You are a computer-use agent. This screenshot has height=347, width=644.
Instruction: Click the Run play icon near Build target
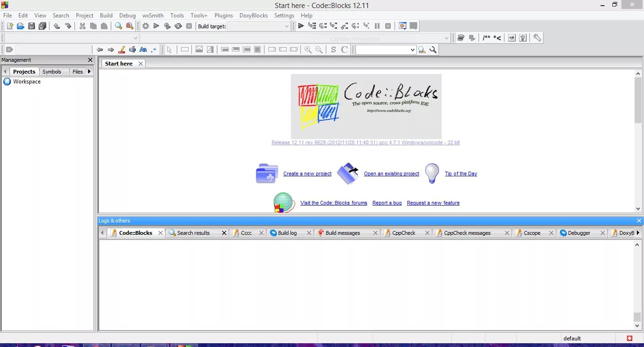click(x=157, y=26)
